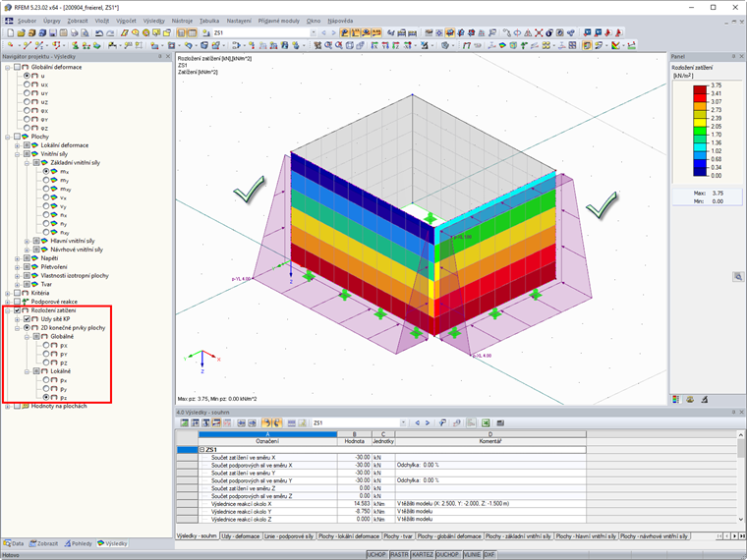747x560 pixels.
Task: Toggle Uzly sítě KP checkbox
Action: [28, 319]
